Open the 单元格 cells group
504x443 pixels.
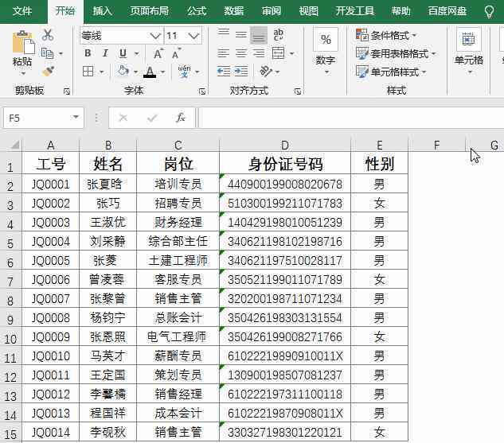coord(469,52)
